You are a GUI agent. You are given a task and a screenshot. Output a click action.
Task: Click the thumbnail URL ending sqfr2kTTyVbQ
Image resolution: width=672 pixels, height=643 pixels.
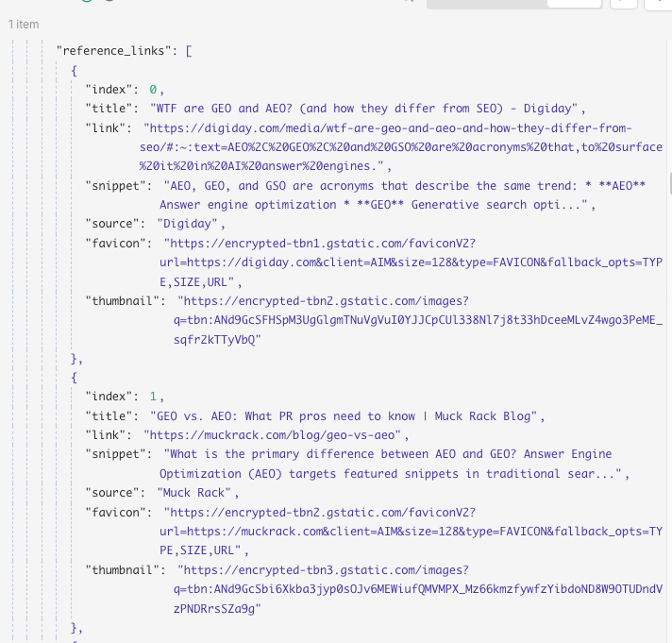click(418, 320)
